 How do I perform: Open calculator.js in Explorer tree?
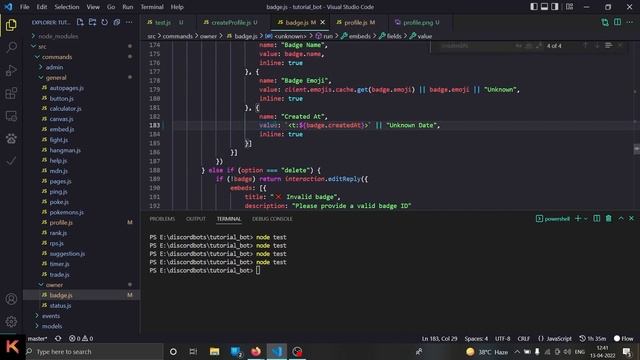pos(65,109)
